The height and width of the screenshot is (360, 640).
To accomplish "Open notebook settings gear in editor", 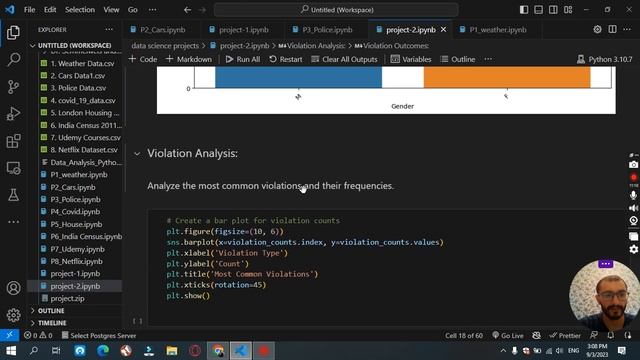I will click(x=597, y=29).
